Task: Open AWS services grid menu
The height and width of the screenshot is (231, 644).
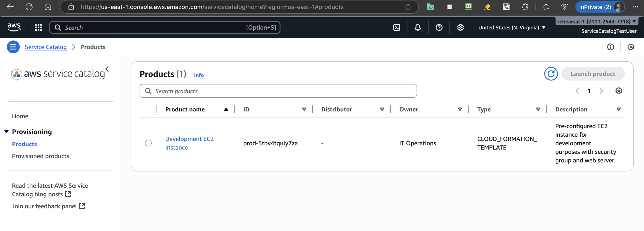Action: pyautogui.click(x=38, y=27)
